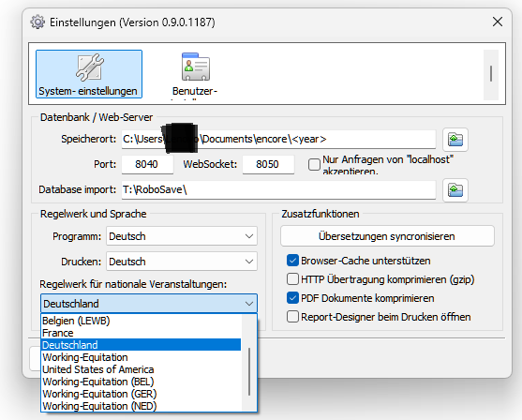
Task: Uncheck Browser-Cache unterstützen
Action: coord(292,261)
